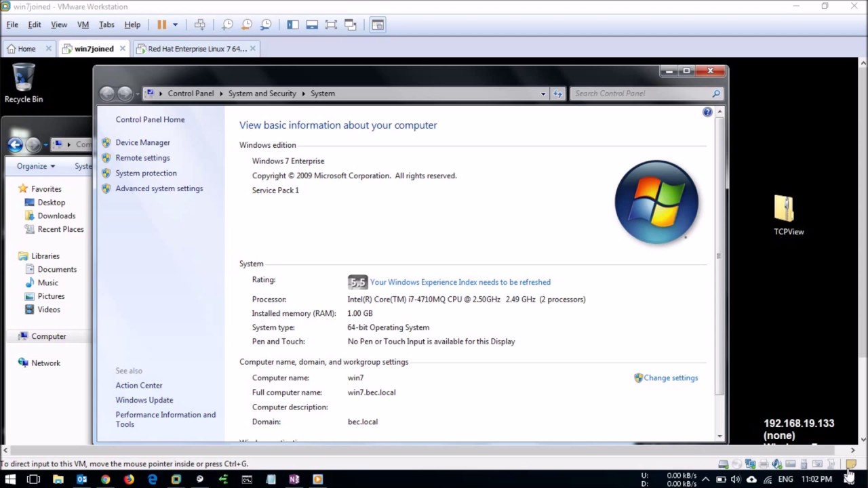The width and height of the screenshot is (868, 488).
Task: Open the View menu
Action: (59, 24)
